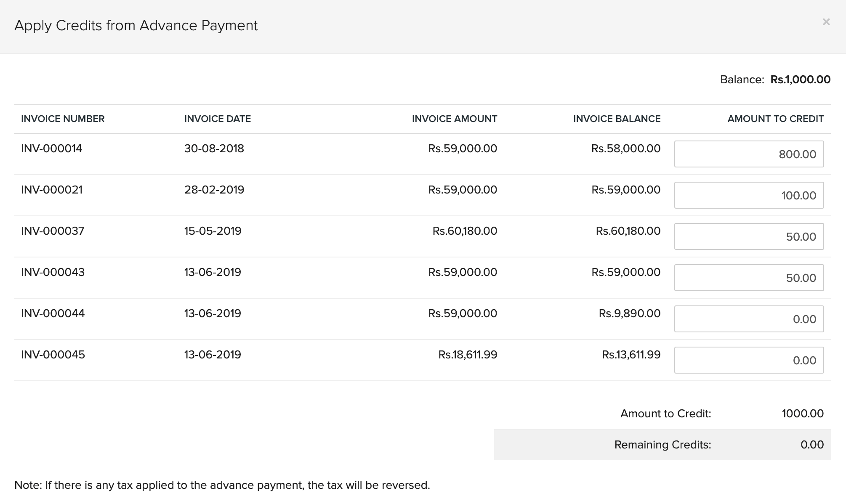
Task: Select the credit amount box for INV-000043
Action: [749, 278]
